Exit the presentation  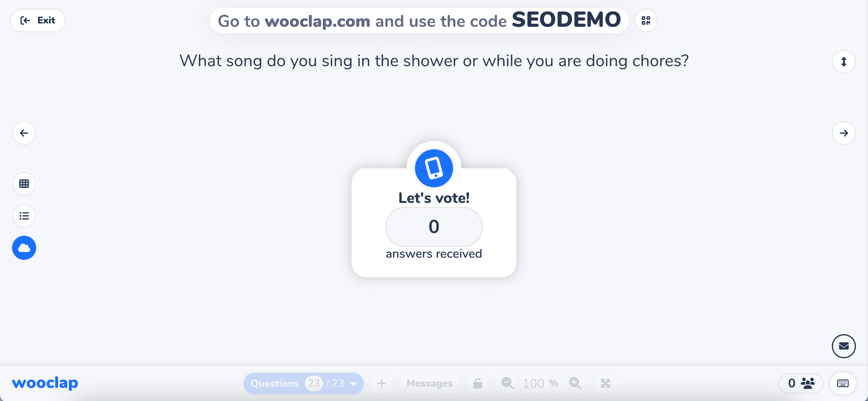pyautogui.click(x=38, y=20)
